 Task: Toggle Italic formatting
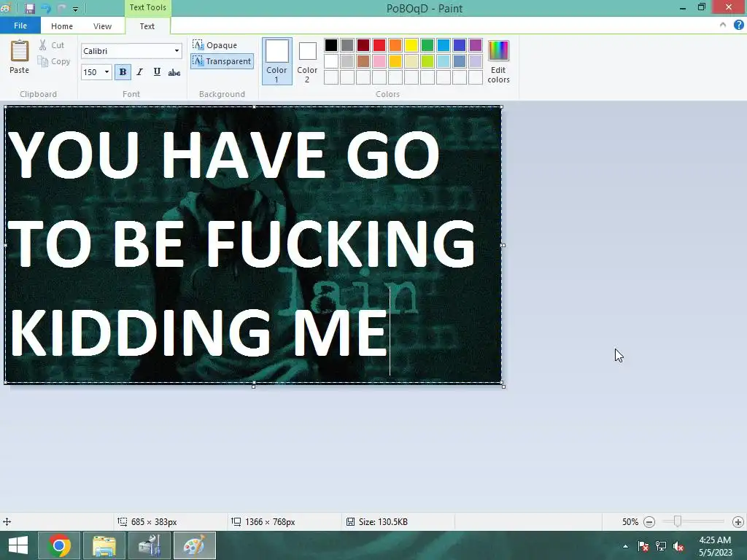pyautogui.click(x=139, y=72)
